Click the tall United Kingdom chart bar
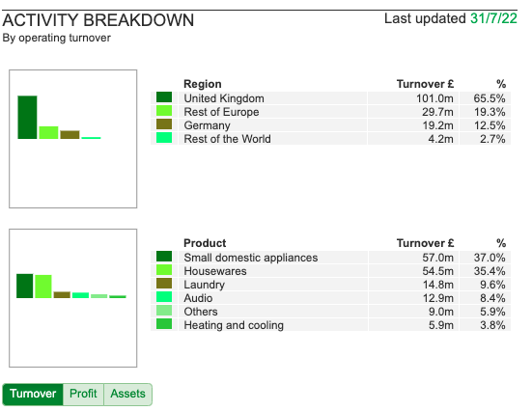532x411 pixels. pyautogui.click(x=27, y=118)
